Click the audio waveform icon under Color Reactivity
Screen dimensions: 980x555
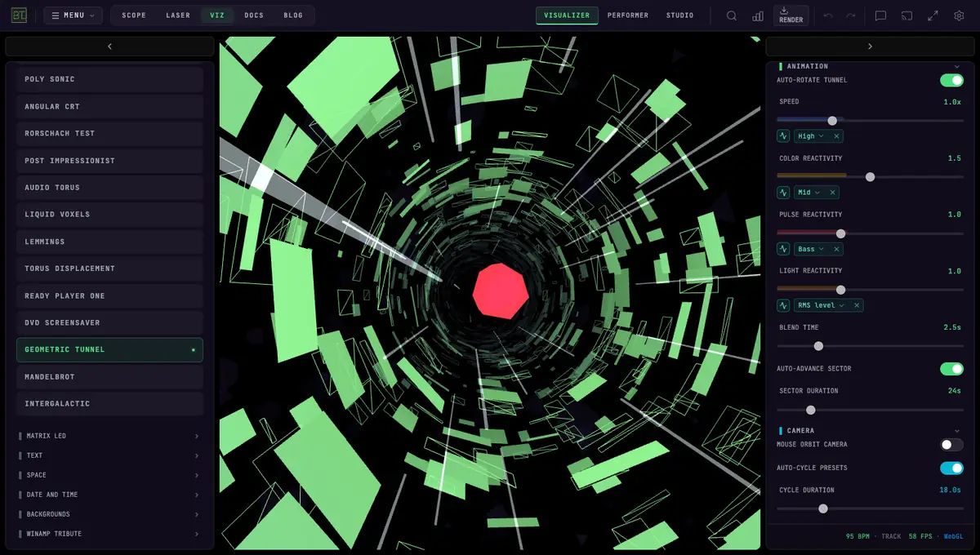coord(783,193)
